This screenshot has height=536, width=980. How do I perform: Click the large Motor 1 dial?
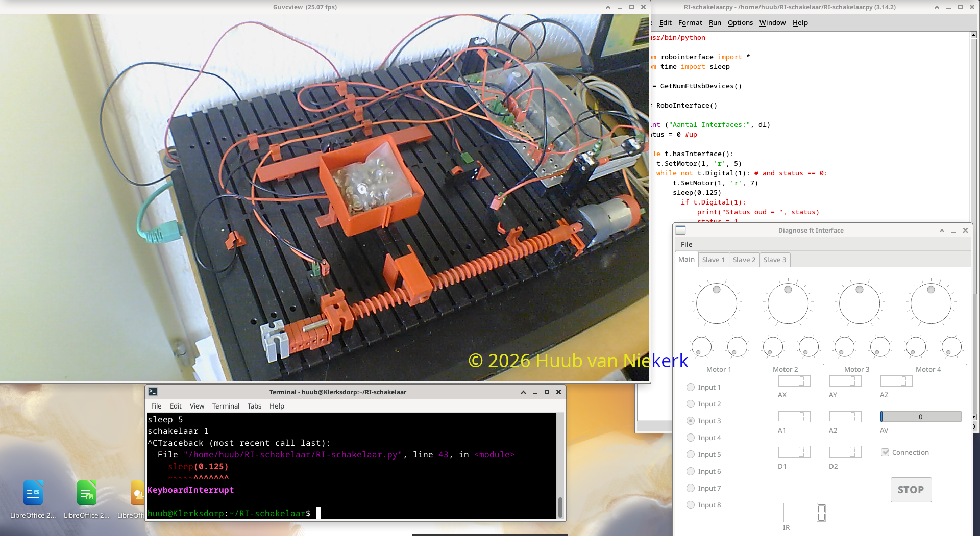[717, 304]
